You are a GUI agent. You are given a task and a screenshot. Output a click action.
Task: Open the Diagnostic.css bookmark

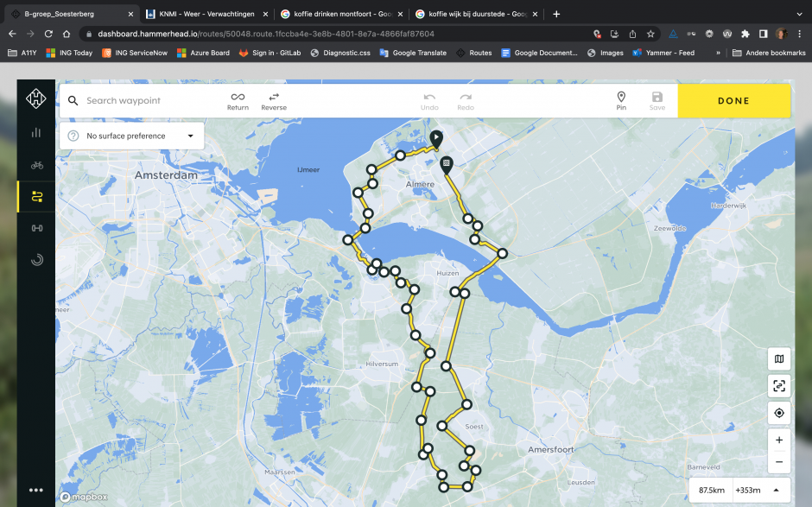coord(340,53)
